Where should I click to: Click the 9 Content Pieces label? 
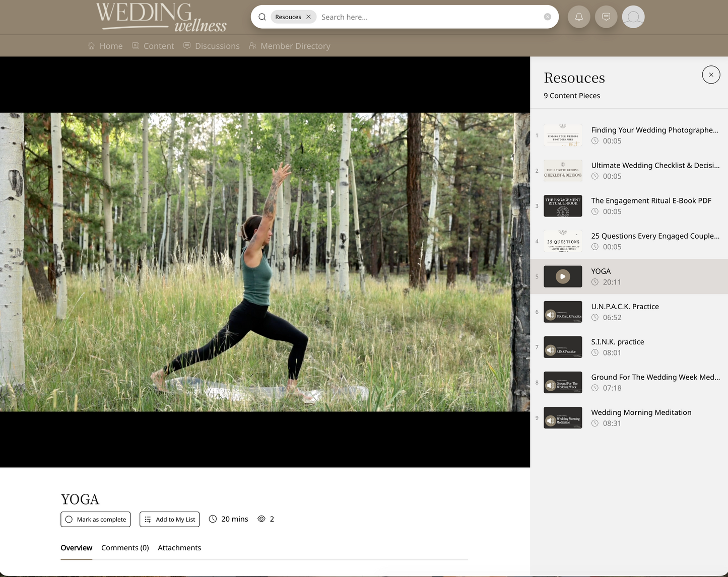click(x=572, y=96)
